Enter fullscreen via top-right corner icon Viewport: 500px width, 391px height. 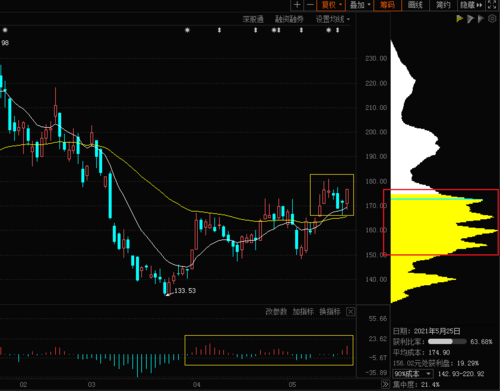[492, 5]
